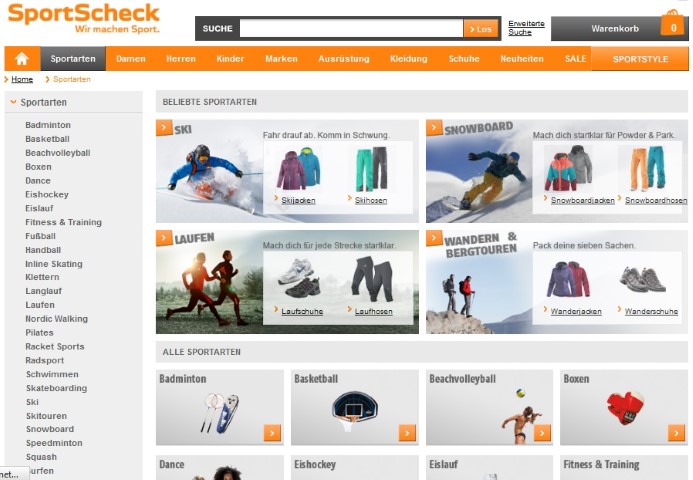Screen dimensions: 693x480
Task: Click the arrow on Beachvolleyball tile
Action: (542, 433)
